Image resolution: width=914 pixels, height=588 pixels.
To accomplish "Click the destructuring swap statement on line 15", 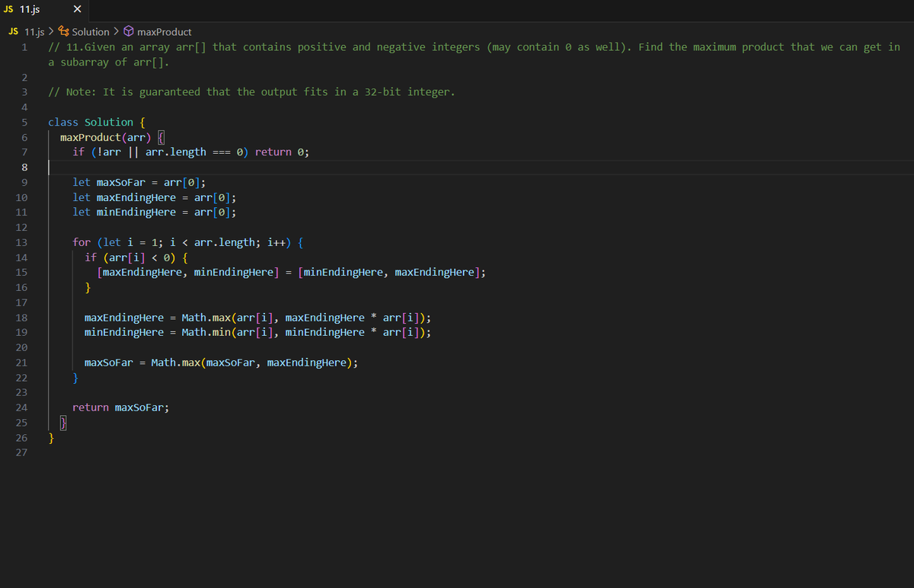I will [292, 273].
